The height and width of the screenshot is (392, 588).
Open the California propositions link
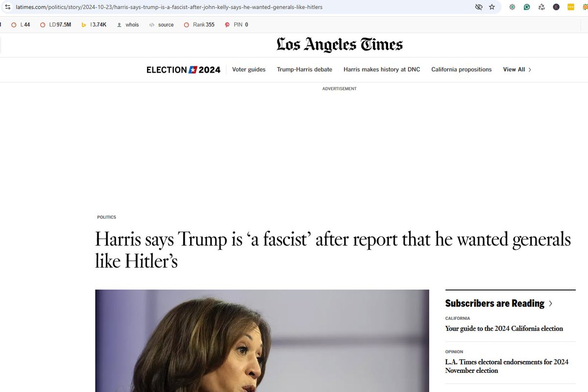pos(461,70)
